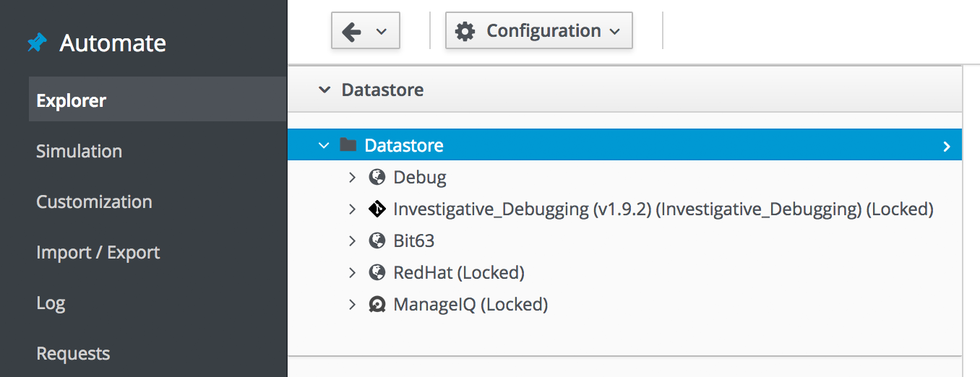Go to Import / Export page
This screenshot has width=980, height=377.
coord(98,252)
